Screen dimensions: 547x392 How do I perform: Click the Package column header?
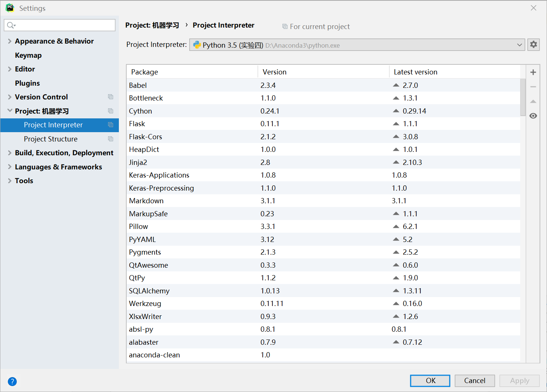pyautogui.click(x=192, y=72)
